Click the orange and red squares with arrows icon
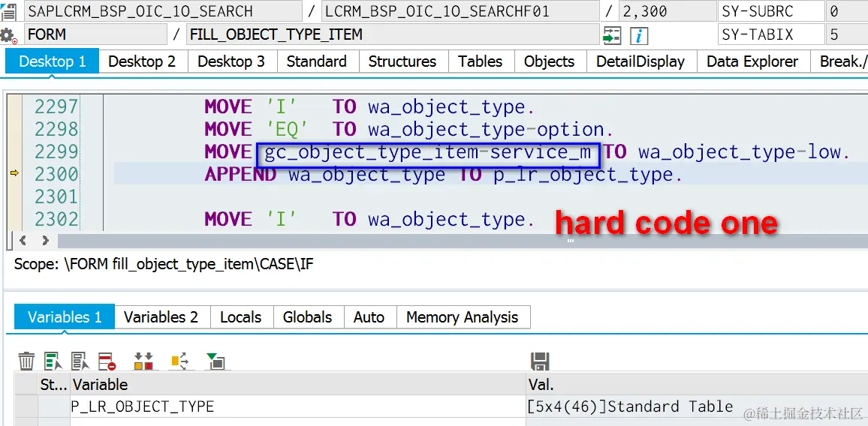The image size is (868, 426). tap(143, 361)
